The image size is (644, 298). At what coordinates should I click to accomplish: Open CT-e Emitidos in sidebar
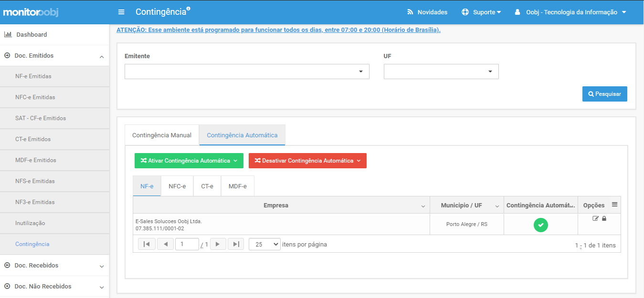coord(54,139)
